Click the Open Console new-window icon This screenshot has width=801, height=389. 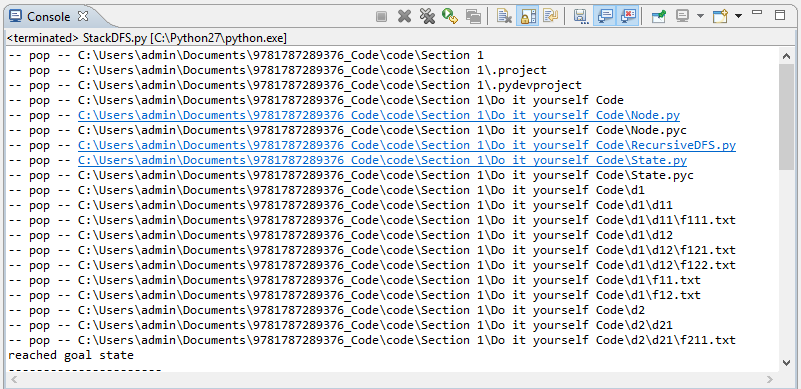(x=720, y=16)
